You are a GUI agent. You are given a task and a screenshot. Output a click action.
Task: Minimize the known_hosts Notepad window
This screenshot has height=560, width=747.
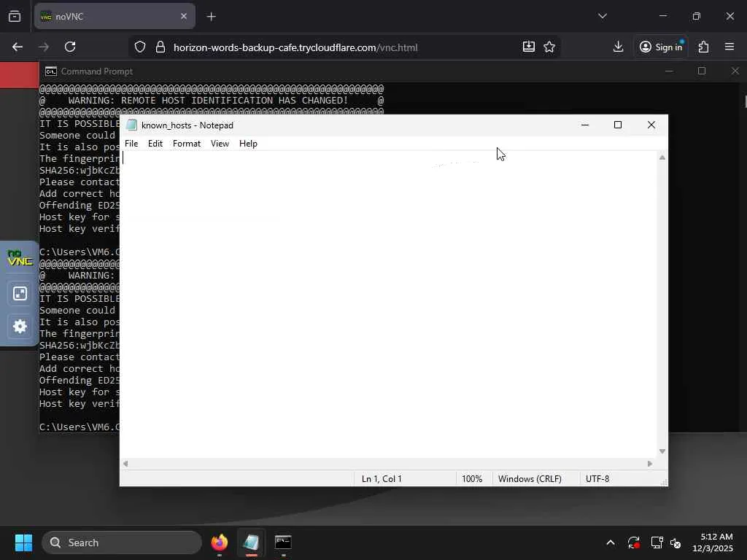[585, 125]
